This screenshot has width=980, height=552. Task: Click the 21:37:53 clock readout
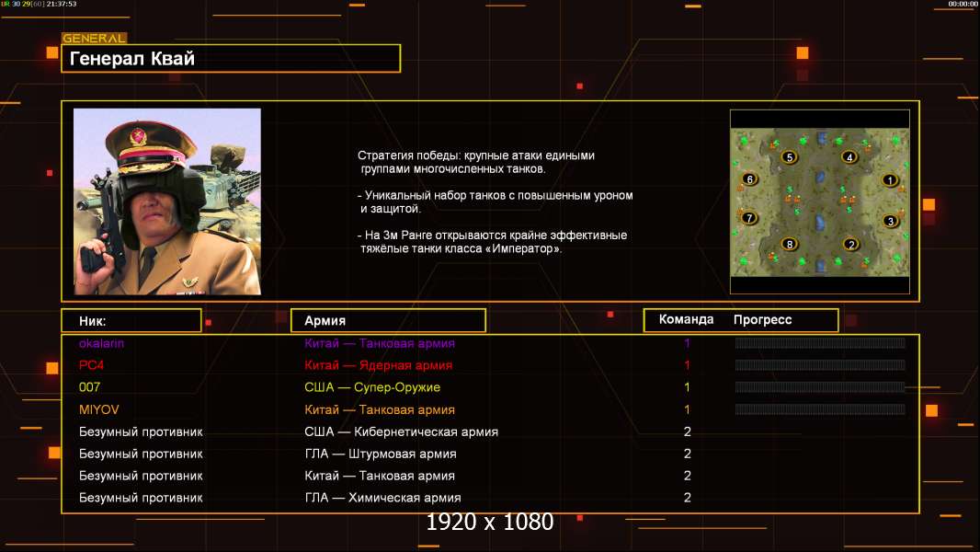(62, 4)
